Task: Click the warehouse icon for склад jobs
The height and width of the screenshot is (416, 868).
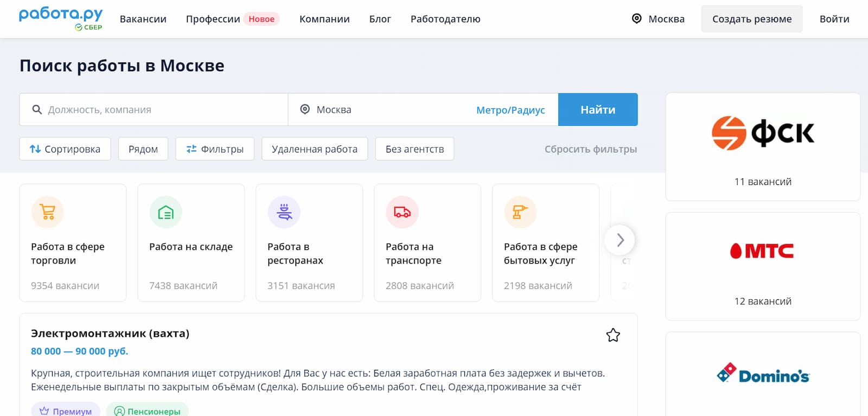Action: pyautogui.click(x=166, y=212)
